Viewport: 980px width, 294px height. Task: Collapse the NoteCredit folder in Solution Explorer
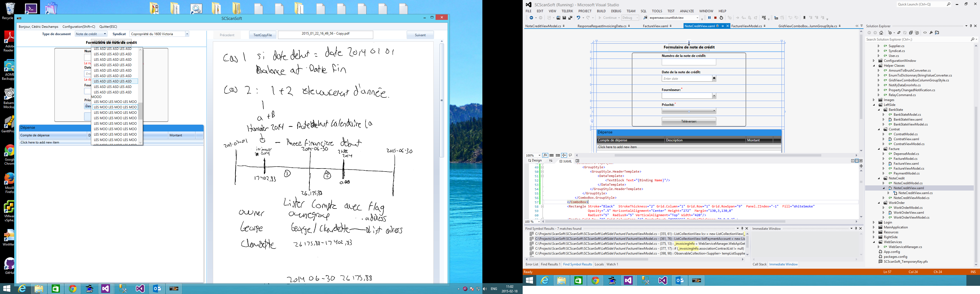pos(879,178)
